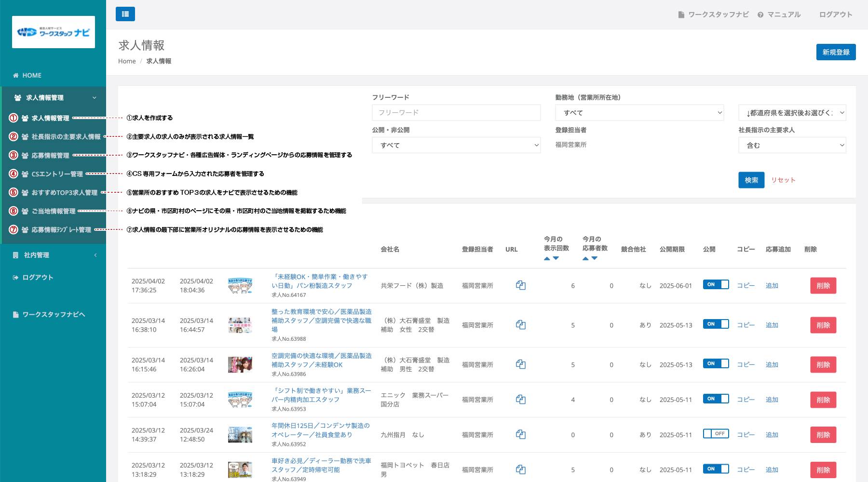Open 応募情報管理 in the sidebar
Image resolution: width=868 pixels, height=482 pixels.
[50, 155]
